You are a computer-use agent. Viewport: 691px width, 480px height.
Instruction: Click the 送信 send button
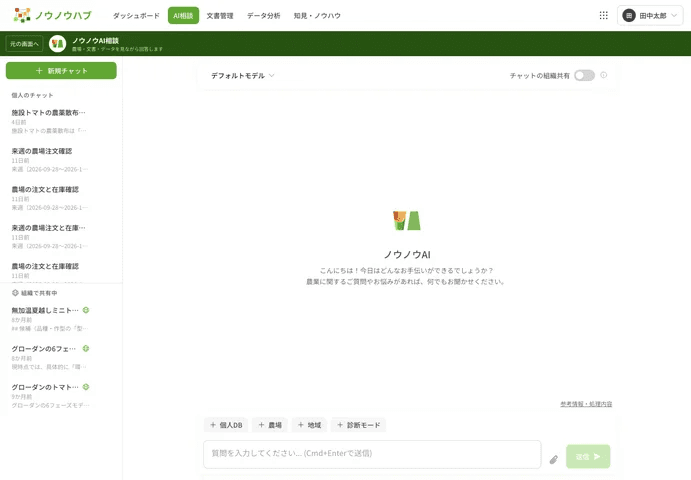[x=588, y=456]
